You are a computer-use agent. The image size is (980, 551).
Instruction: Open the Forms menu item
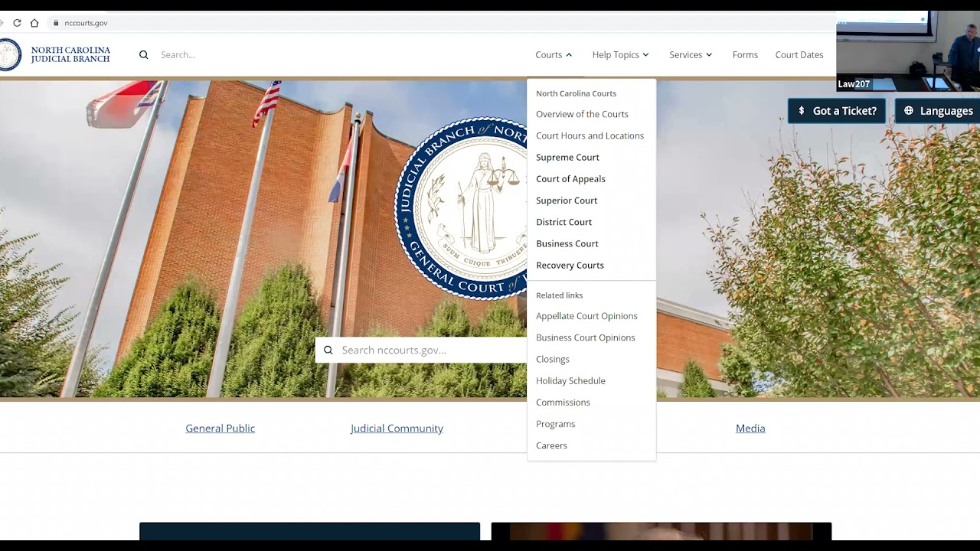745,55
